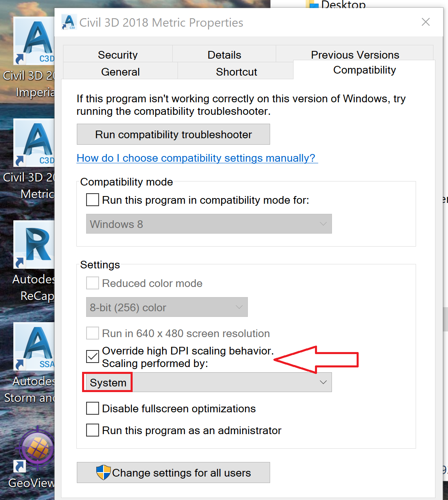Screen dimensions: 448x500
Task: Open link on choosing compatibility settings manually
Action: tap(197, 158)
